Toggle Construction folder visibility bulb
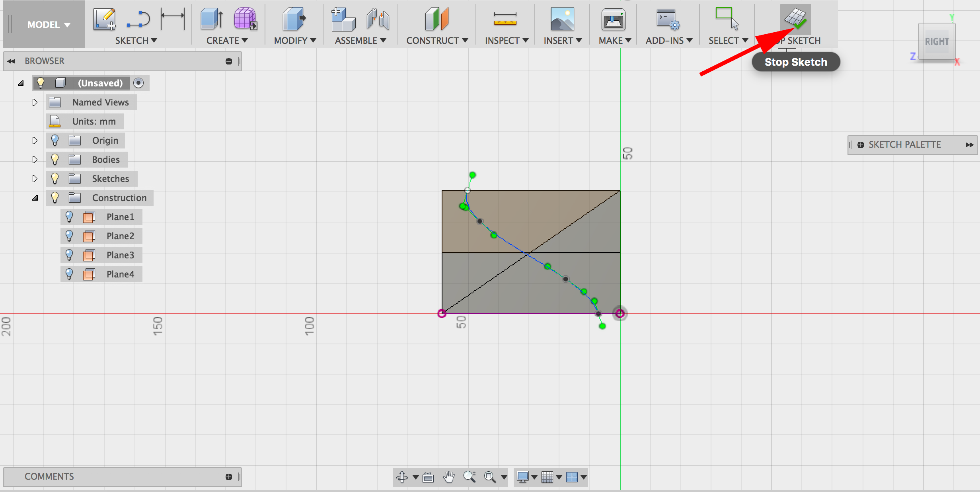Viewport: 980px width, 492px height. (55, 197)
